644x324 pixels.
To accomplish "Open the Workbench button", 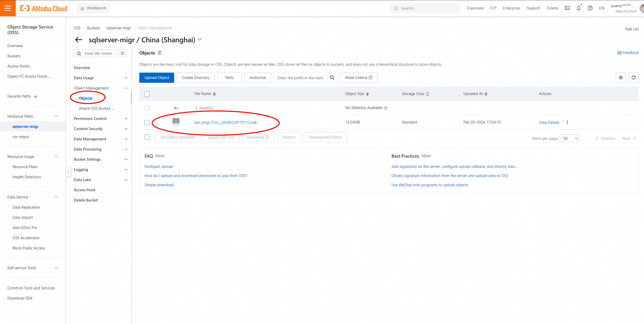I will click(x=93, y=8).
